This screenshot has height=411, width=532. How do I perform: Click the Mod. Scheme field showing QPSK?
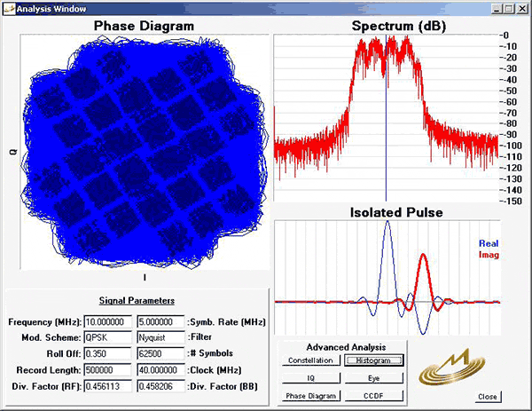pyautogui.click(x=108, y=337)
